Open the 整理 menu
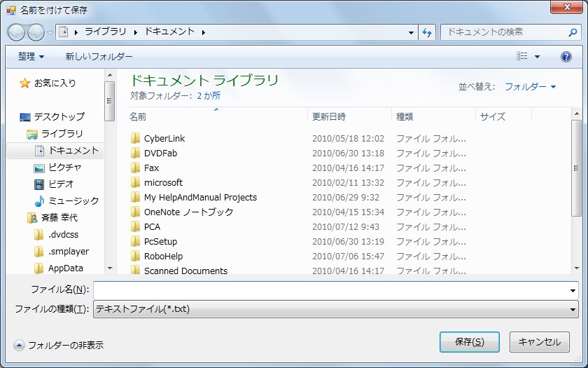 coord(31,57)
